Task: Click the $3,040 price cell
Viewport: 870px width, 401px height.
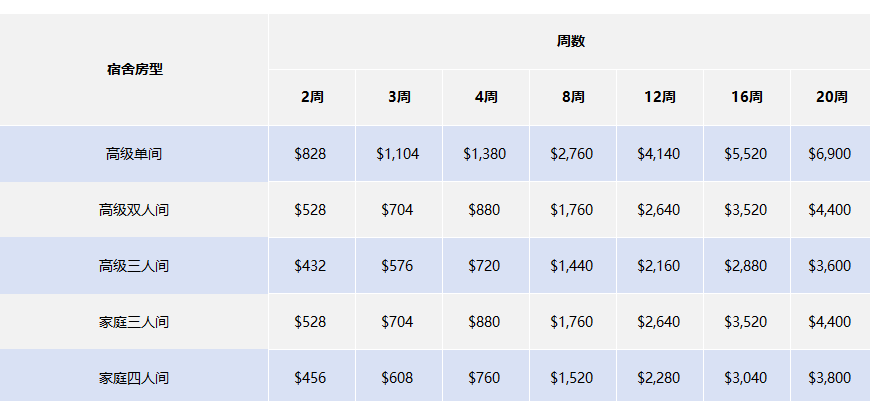Action: pyautogui.click(x=745, y=378)
